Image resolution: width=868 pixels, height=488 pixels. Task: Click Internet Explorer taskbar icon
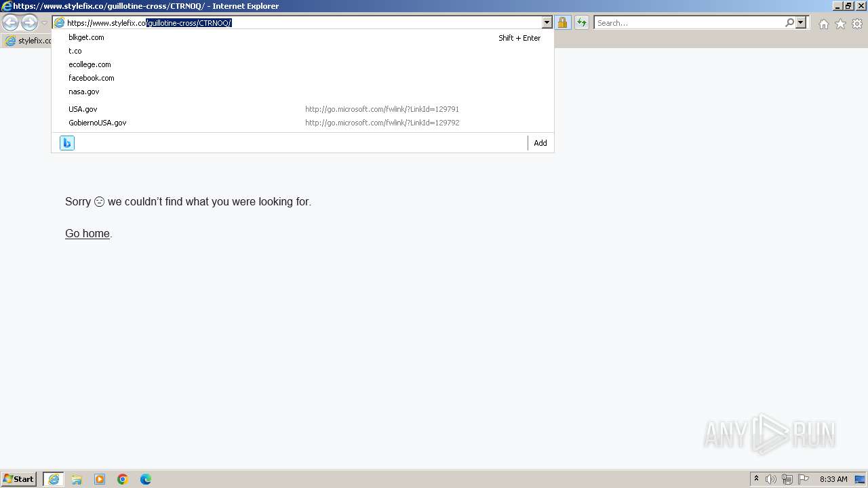click(x=54, y=479)
